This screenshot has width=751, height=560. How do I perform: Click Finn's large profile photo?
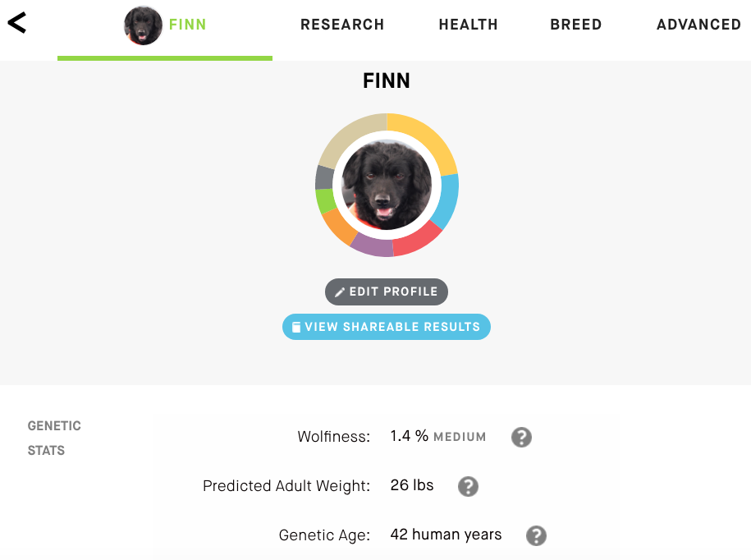(386, 184)
